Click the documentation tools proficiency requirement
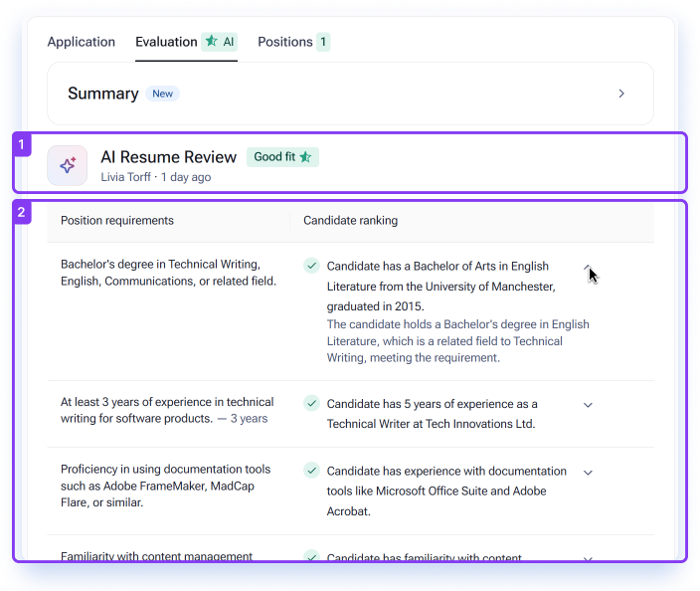This screenshot has width=700, height=591. pos(166,486)
